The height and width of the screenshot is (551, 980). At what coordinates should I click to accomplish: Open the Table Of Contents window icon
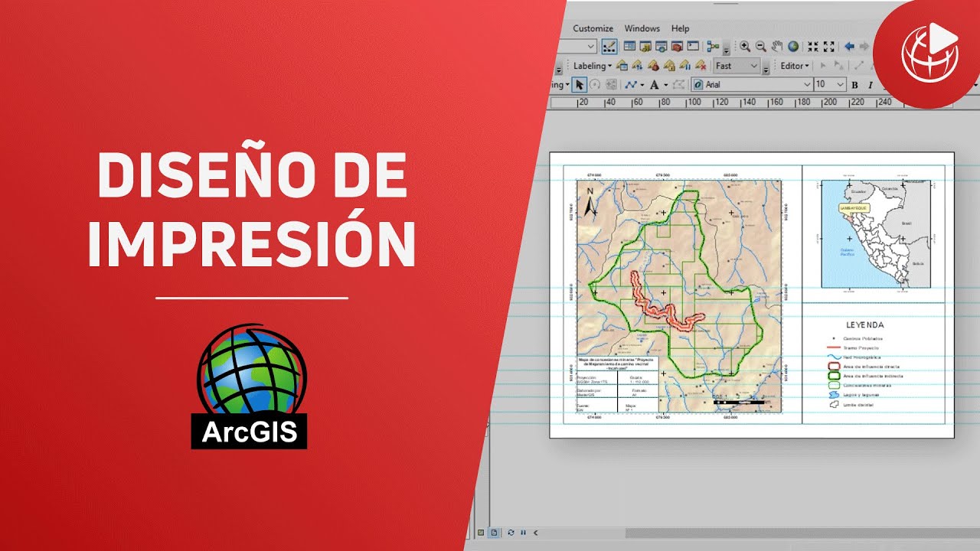pos(629,47)
